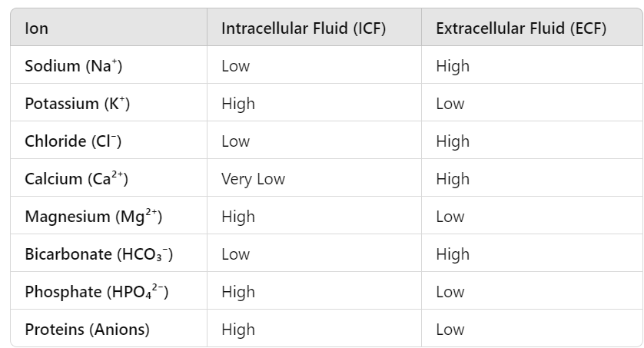
Task: Select the Magnesium (Mg²⁺) cell
Action: tap(93, 217)
